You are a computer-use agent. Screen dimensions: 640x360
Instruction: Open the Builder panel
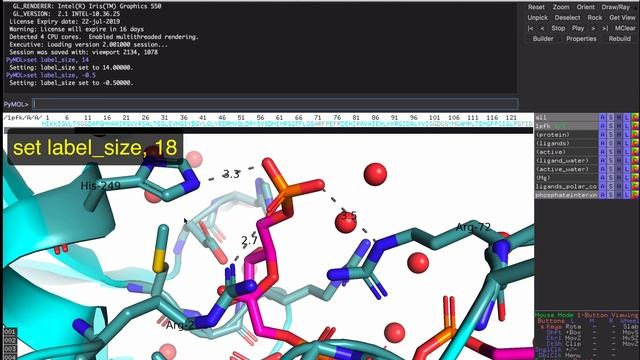point(543,39)
